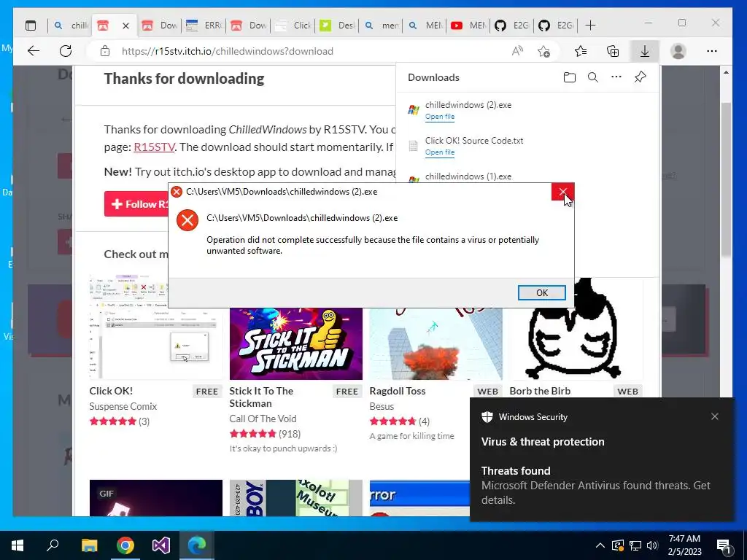747x560 pixels.
Task: Switch to the 'chill' search tab
Action: (71, 26)
